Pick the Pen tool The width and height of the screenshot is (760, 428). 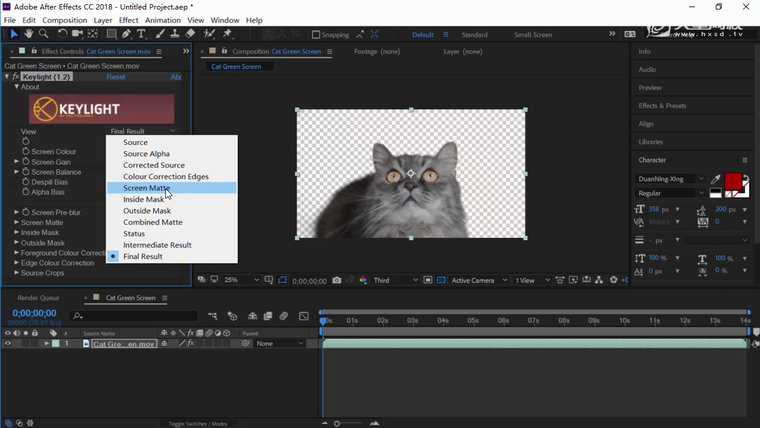(x=127, y=34)
